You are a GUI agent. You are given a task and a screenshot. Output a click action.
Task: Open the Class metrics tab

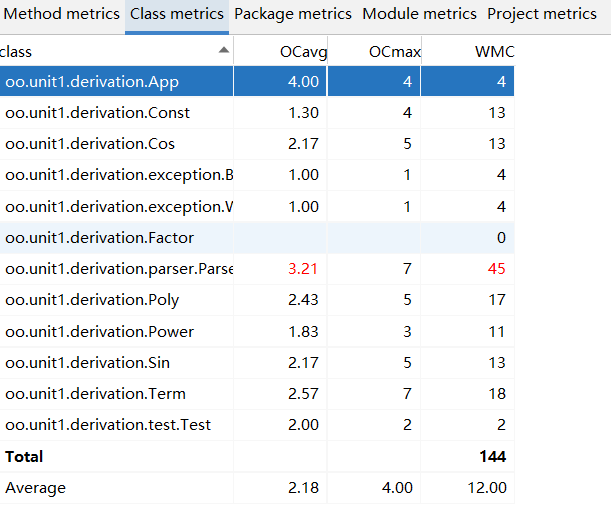tap(177, 15)
